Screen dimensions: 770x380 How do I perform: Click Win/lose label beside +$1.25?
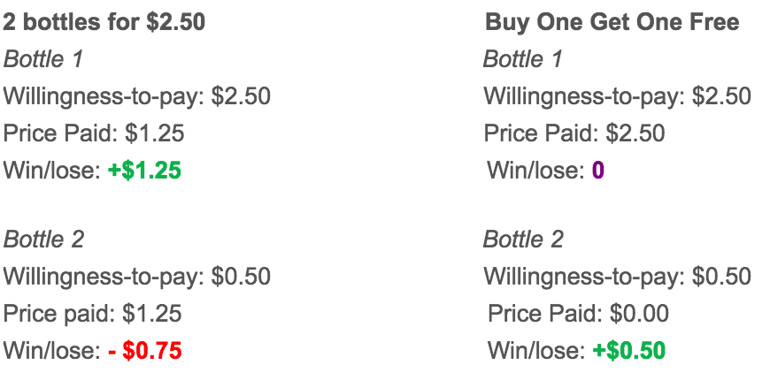[53, 171]
